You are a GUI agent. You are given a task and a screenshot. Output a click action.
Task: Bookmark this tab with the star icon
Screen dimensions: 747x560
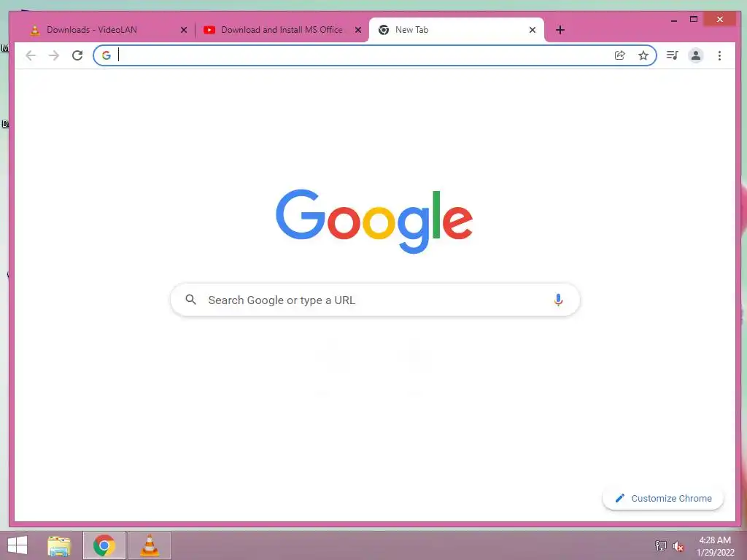pos(643,55)
